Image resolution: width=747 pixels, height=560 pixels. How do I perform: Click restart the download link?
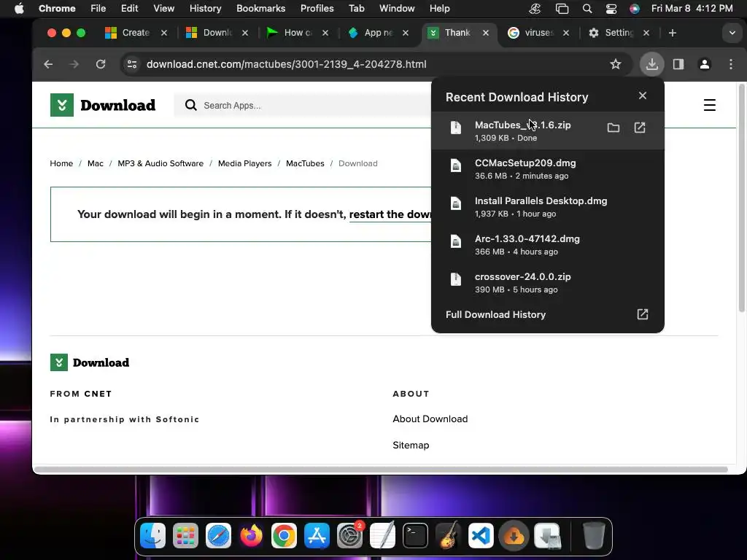coord(390,214)
